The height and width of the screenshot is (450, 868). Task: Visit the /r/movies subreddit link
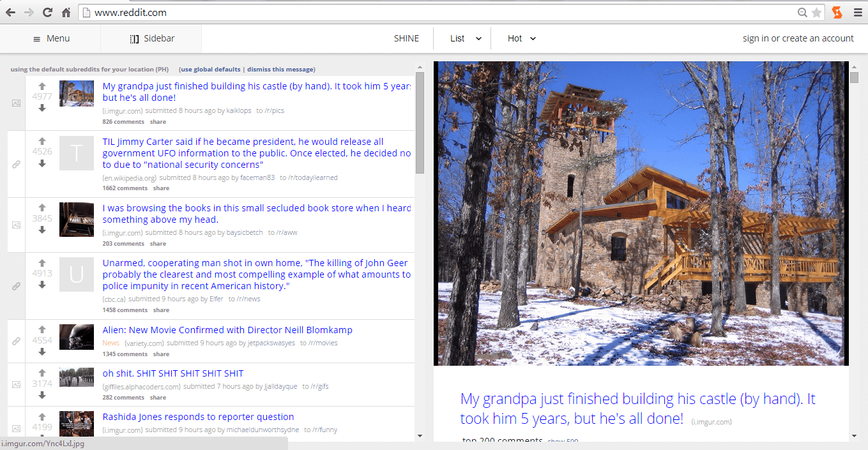(323, 343)
